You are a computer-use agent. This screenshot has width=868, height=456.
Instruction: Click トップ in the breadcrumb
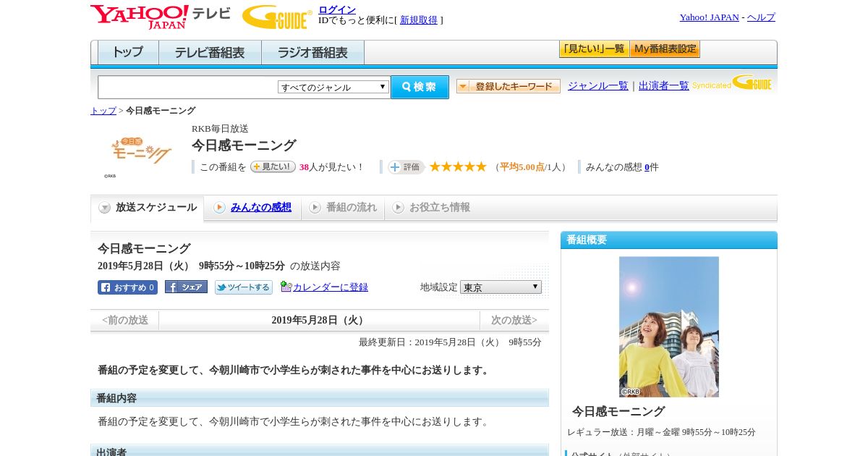(x=103, y=111)
